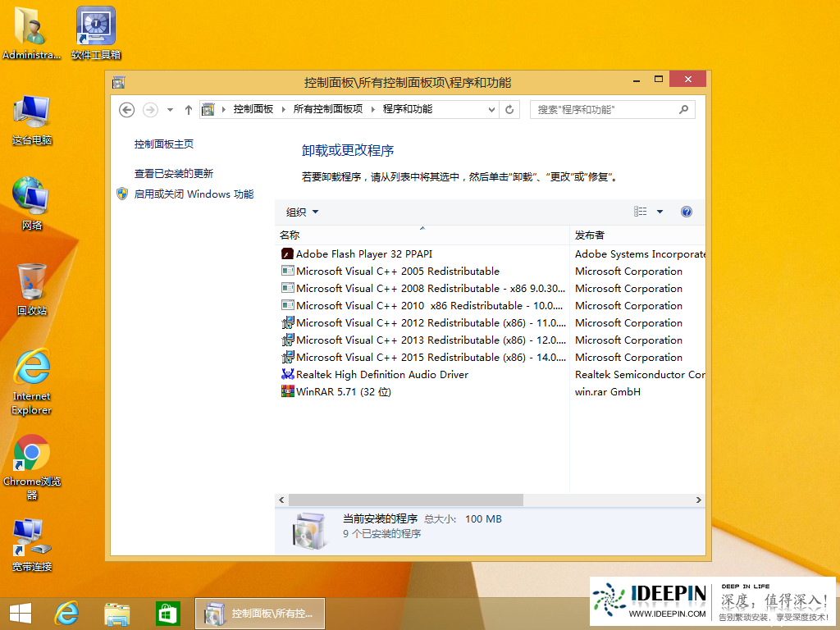Open the recent locations dropdown arrow
The width and height of the screenshot is (840, 630).
click(x=170, y=110)
